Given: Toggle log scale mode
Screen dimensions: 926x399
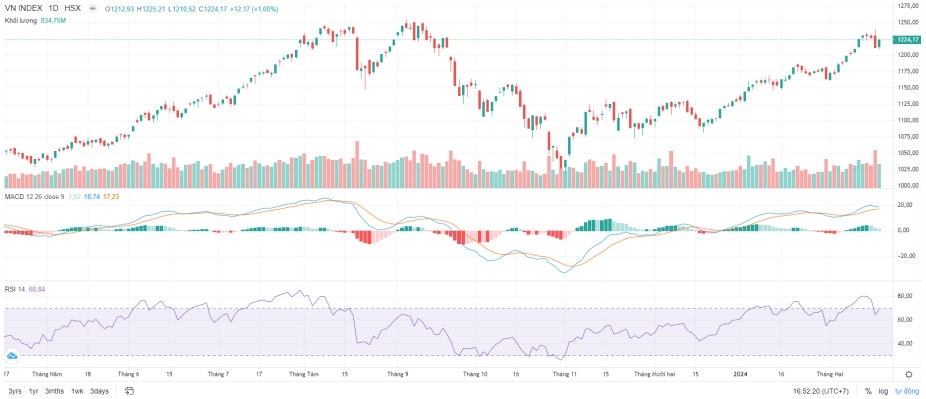Looking at the screenshot, I should click(883, 391).
